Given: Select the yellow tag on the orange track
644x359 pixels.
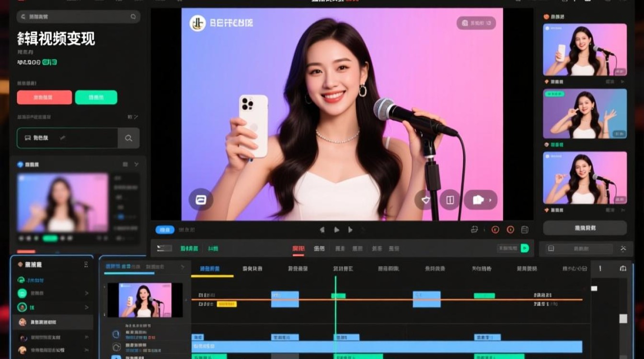Looking at the screenshot, I should (x=227, y=304).
